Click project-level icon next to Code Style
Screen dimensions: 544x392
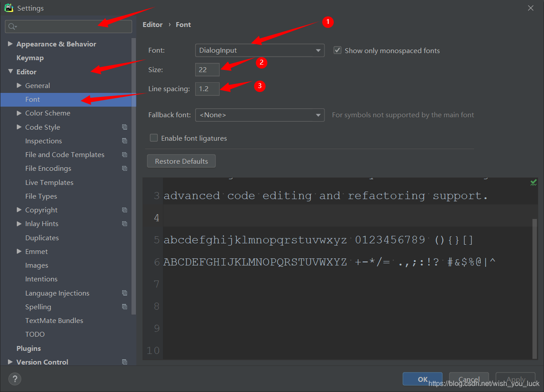pyautogui.click(x=124, y=127)
